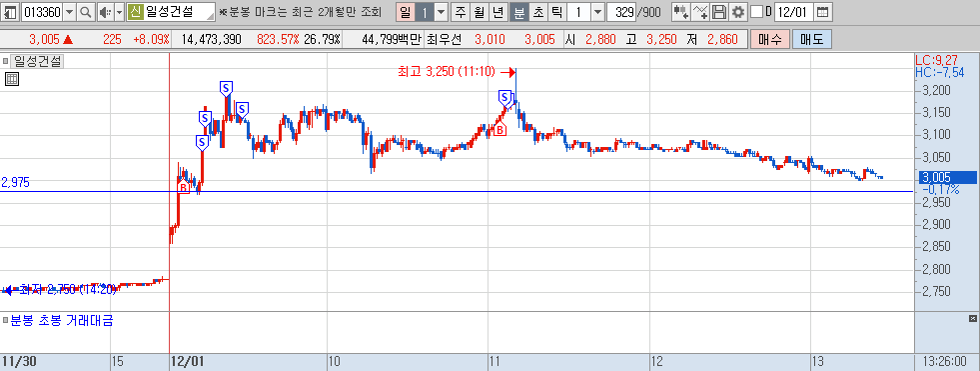
Task: Open the minute interval dropdown arrow
Action: [x=597, y=11]
